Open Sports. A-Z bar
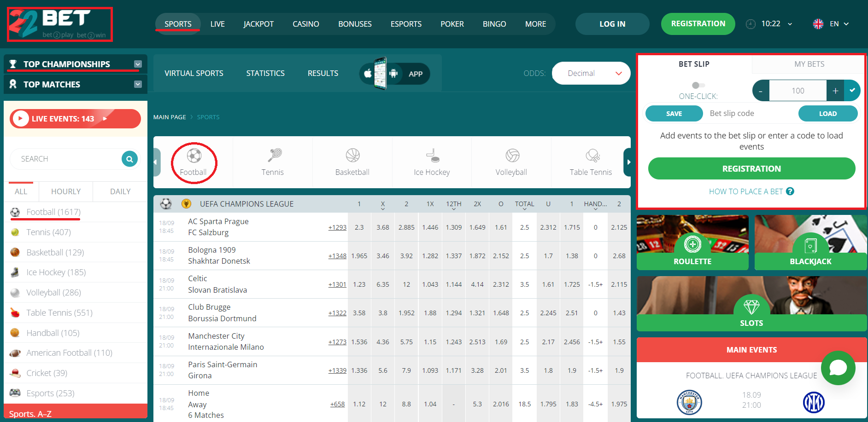This screenshot has width=868, height=422. point(76,412)
